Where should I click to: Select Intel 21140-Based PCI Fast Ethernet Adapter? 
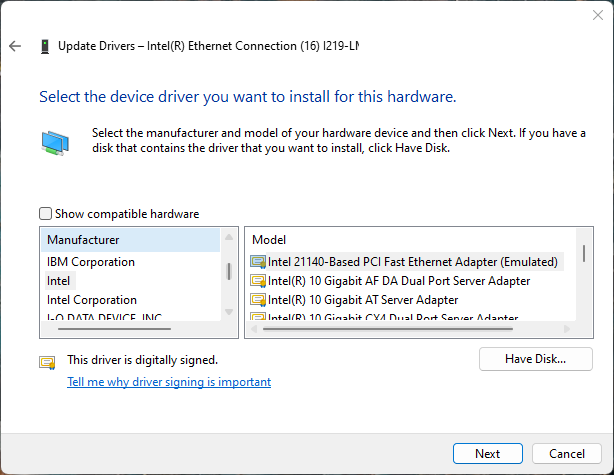(x=413, y=262)
